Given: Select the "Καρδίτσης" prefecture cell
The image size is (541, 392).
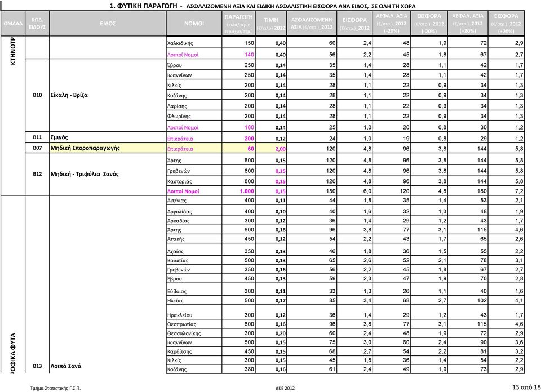Looking at the screenshot, I should [x=194, y=351].
